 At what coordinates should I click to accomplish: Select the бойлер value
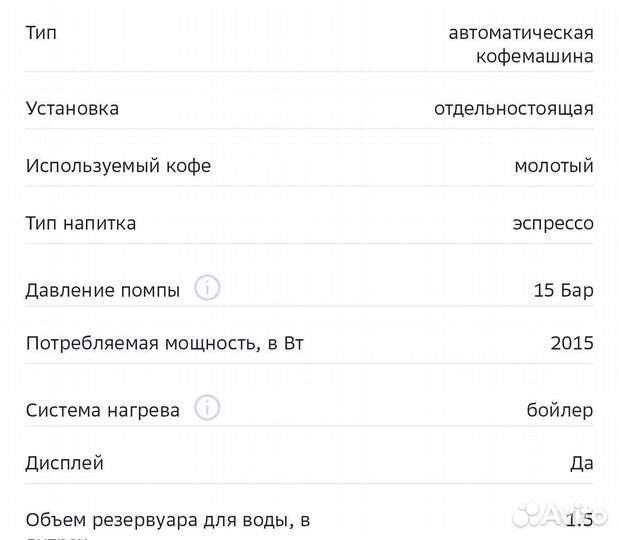point(559,410)
